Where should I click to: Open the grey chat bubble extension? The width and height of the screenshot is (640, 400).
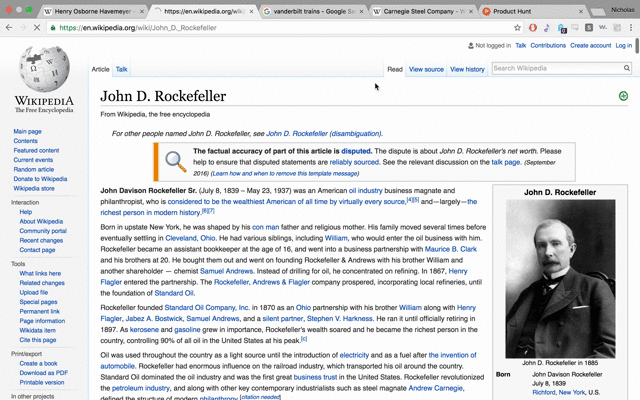tap(575, 28)
